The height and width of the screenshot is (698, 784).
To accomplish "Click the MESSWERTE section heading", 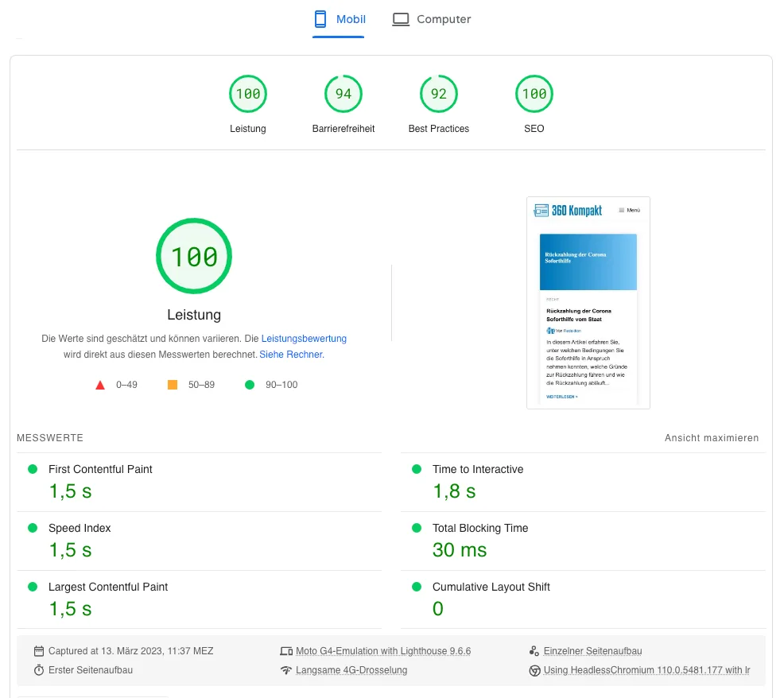I will tap(50, 438).
